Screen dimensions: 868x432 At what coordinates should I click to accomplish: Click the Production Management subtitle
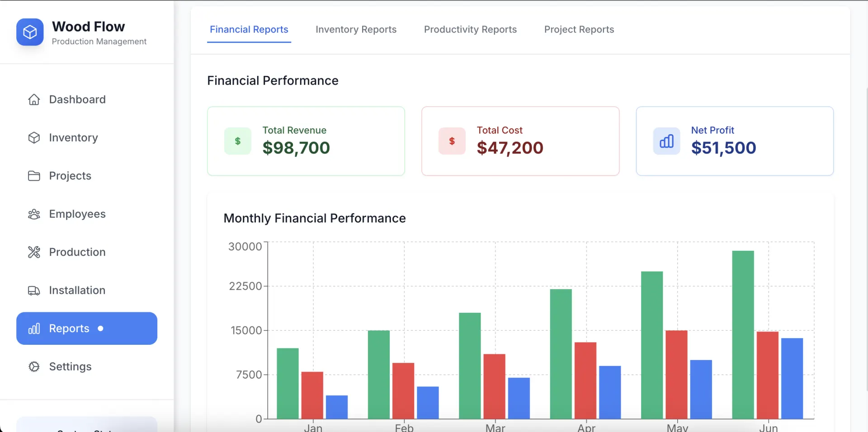99,42
